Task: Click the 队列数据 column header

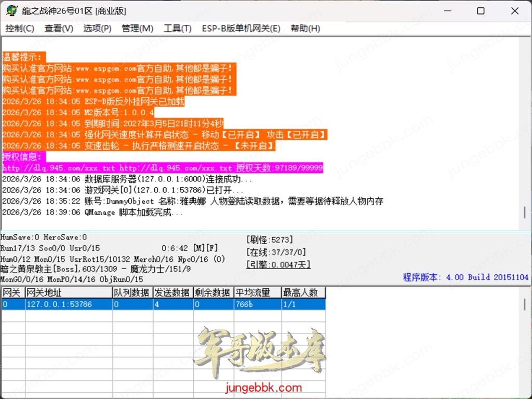Action: coord(132,292)
